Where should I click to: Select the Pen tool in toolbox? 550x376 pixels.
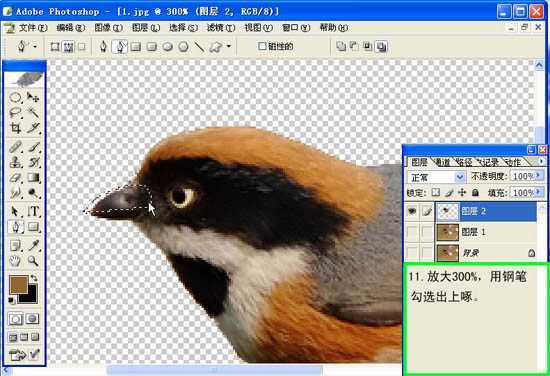pos(15,227)
